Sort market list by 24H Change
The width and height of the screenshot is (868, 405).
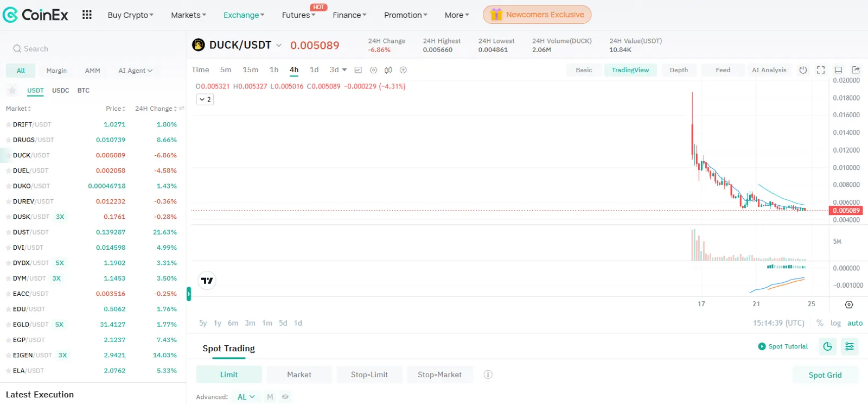tap(156, 109)
